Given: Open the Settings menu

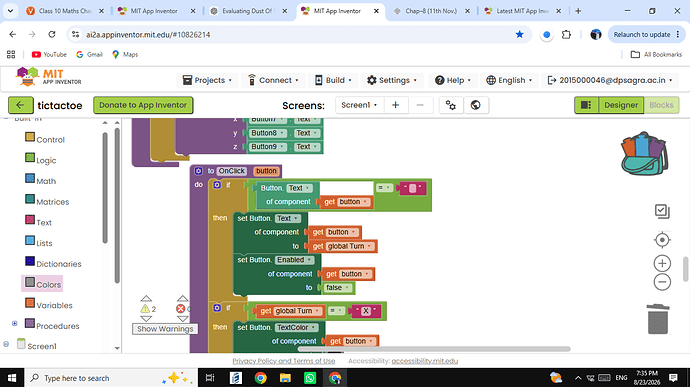Looking at the screenshot, I should 392,80.
